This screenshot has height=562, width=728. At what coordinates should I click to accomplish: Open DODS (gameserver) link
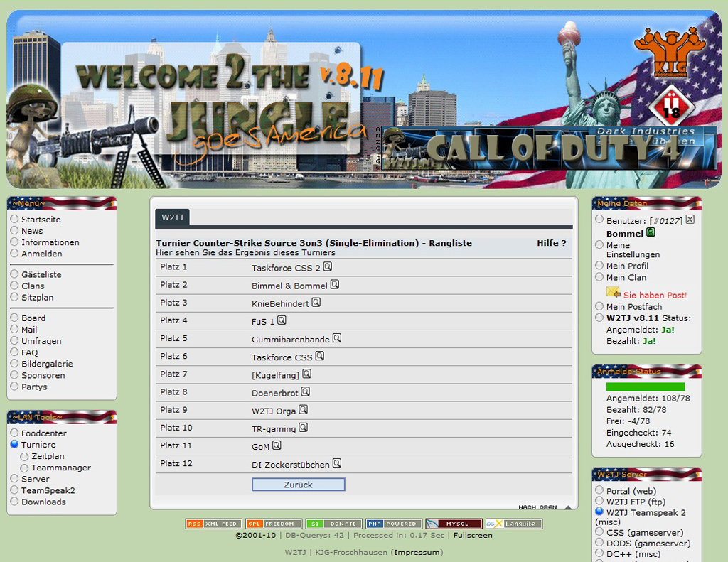pos(648,543)
